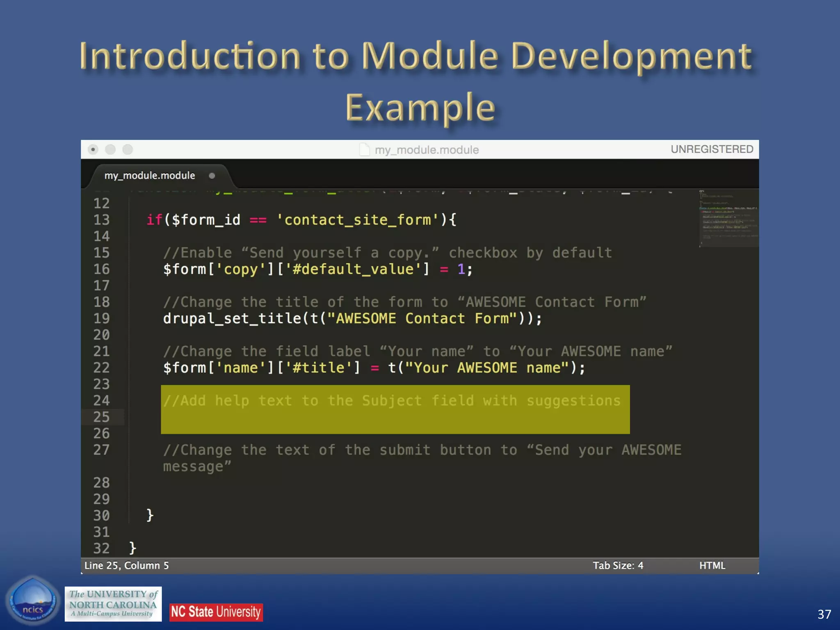Viewport: 840px width, 630px height.
Task: Click the Line 25, Column 5 status text
Action: pyautogui.click(x=126, y=566)
